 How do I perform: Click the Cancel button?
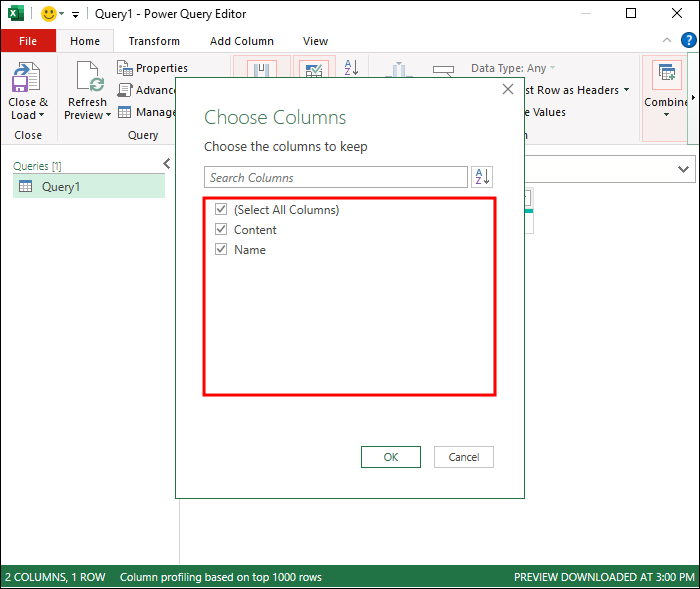pos(463,457)
